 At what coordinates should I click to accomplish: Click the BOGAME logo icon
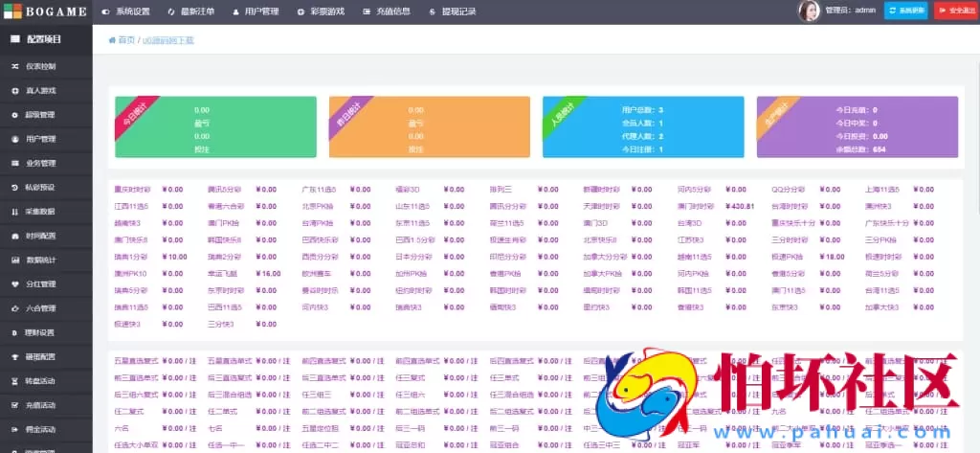coord(9,11)
